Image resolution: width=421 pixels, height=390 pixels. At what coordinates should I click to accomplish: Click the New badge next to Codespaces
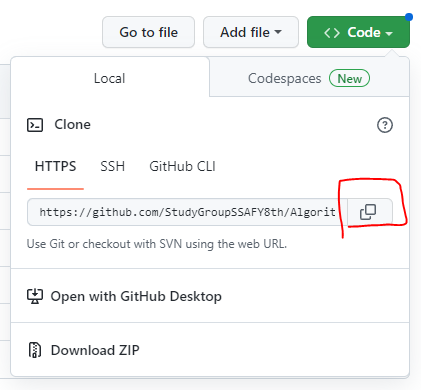349,79
